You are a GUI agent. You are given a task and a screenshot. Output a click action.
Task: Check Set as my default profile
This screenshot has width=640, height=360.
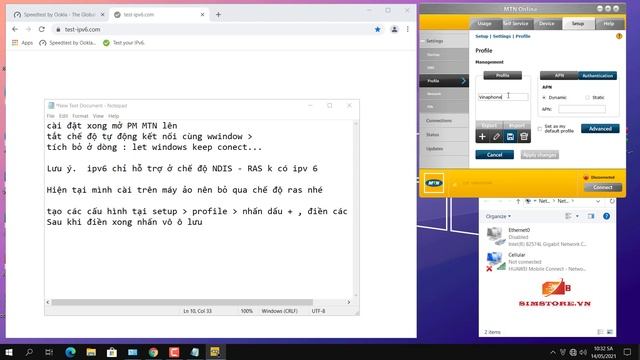coord(540,129)
